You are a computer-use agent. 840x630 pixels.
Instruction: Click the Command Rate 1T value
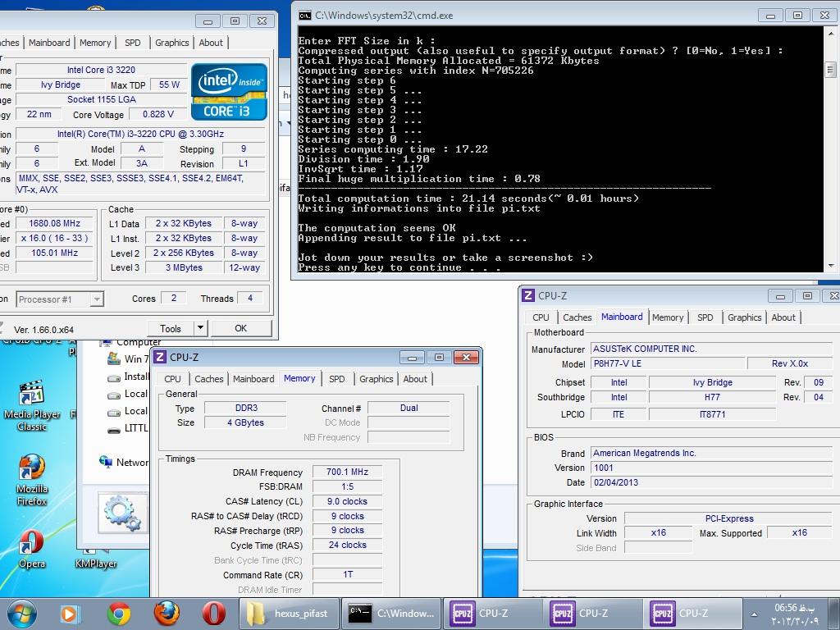click(347, 574)
